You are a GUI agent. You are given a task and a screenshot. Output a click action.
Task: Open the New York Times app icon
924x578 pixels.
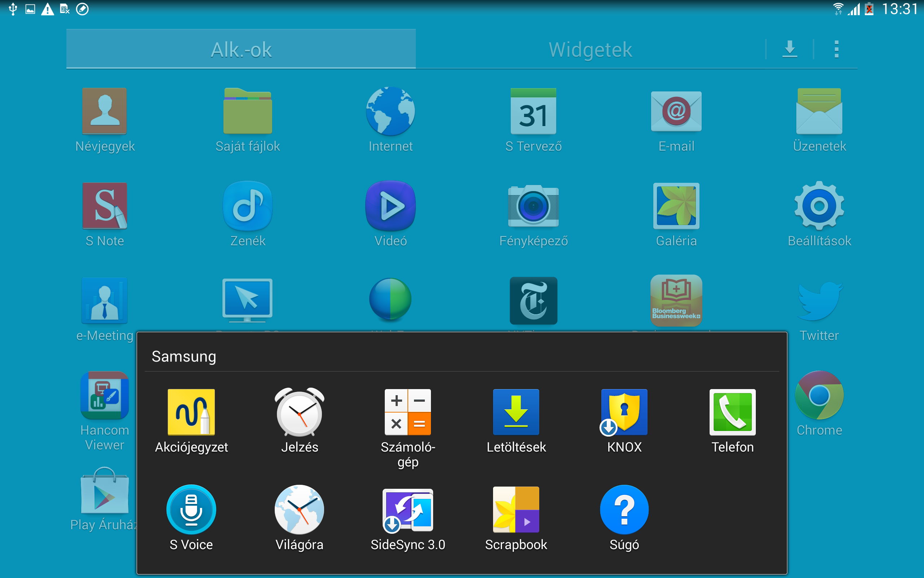[533, 301]
